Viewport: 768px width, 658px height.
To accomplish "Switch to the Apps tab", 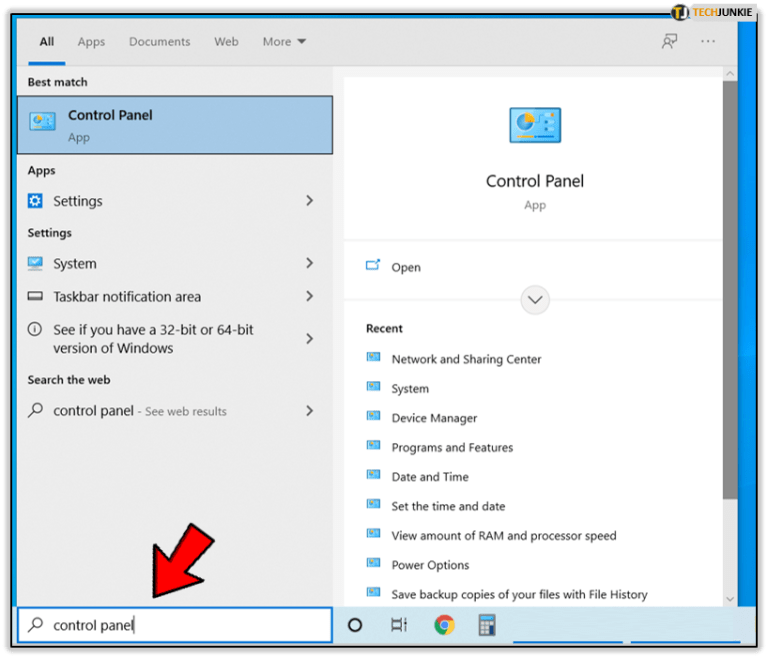I will 91,42.
